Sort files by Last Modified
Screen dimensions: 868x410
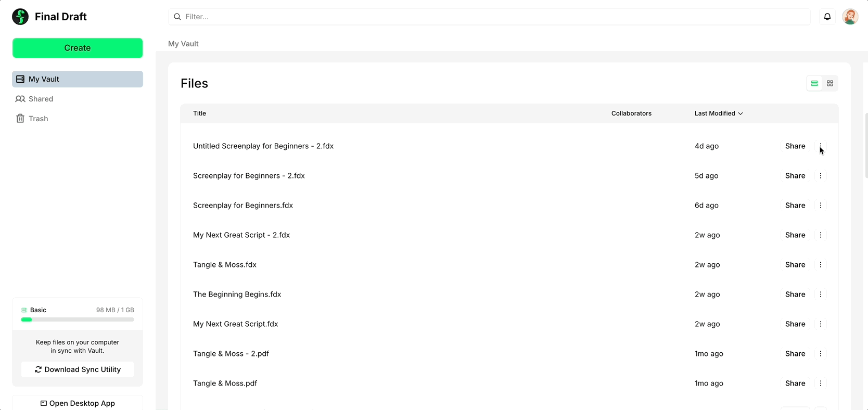718,113
